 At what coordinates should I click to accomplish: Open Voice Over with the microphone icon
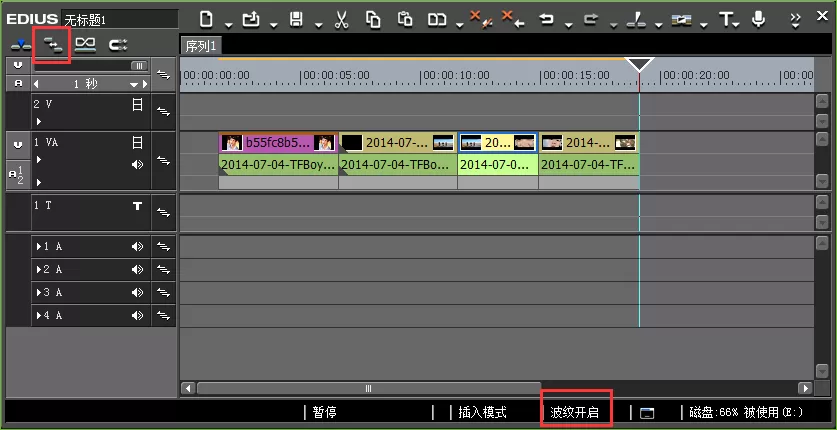tap(758, 20)
